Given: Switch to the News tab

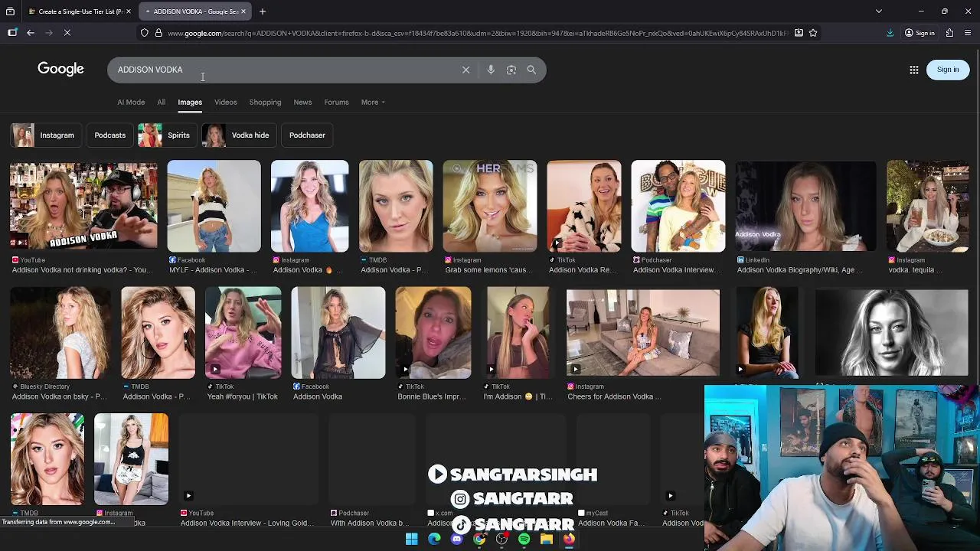Looking at the screenshot, I should pos(302,102).
